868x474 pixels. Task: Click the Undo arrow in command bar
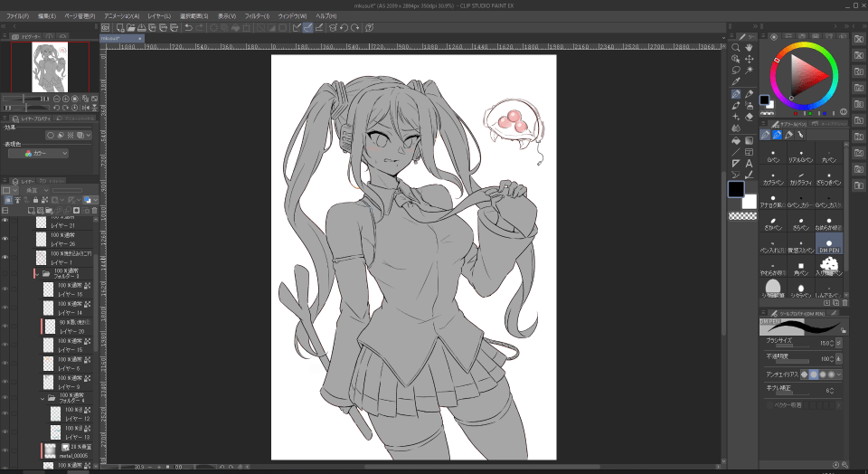(x=188, y=28)
